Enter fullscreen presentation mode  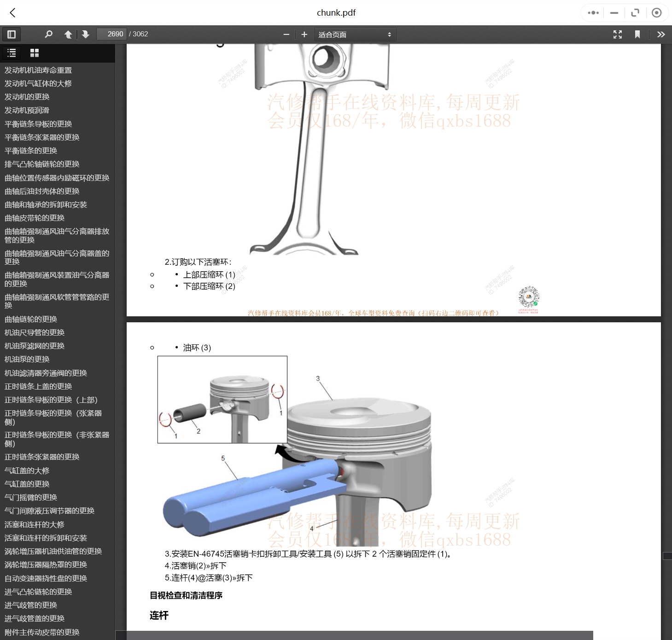(x=617, y=34)
